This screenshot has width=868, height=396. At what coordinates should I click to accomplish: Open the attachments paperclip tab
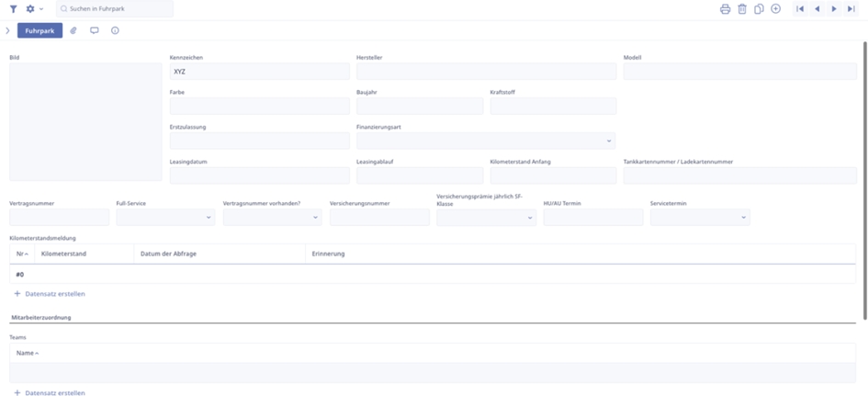click(x=74, y=30)
